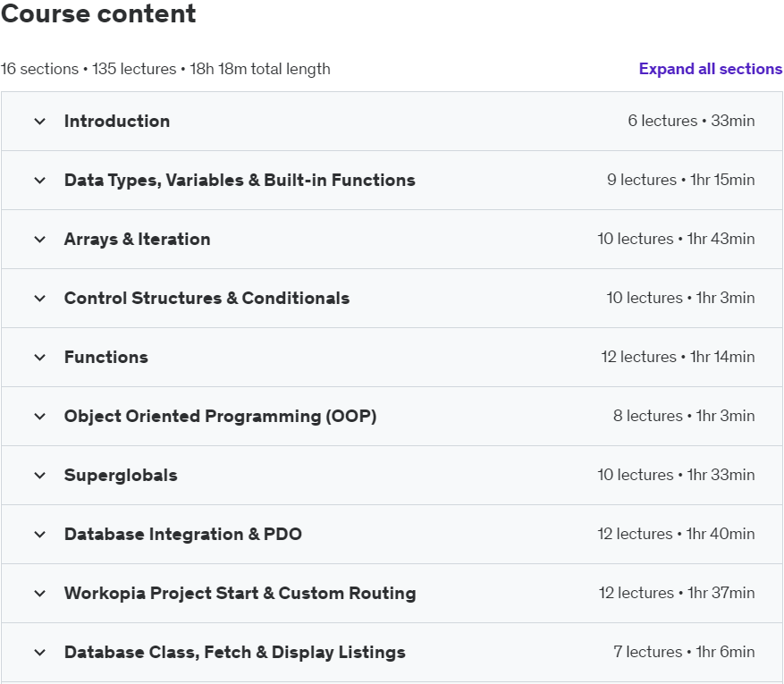Image resolution: width=784 pixels, height=684 pixels.
Task: Click the '10 lectures • 1hr 3min' summary text
Action: (680, 299)
